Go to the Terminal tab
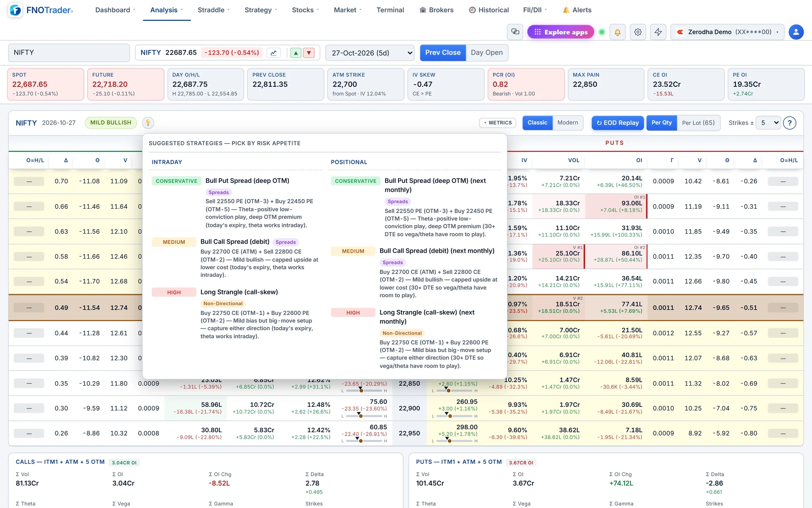The image size is (812, 508). pyautogui.click(x=390, y=10)
